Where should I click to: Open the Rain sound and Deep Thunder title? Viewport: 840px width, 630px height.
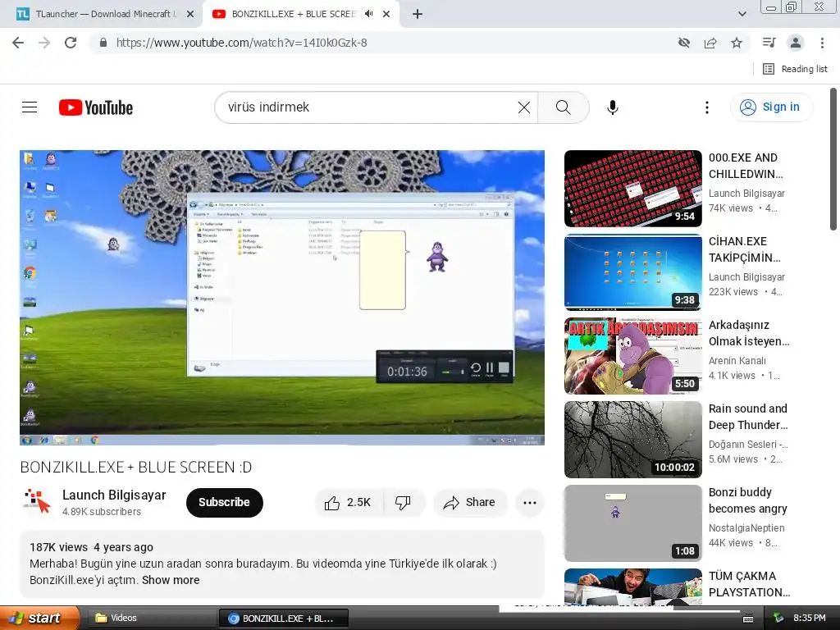pos(748,417)
